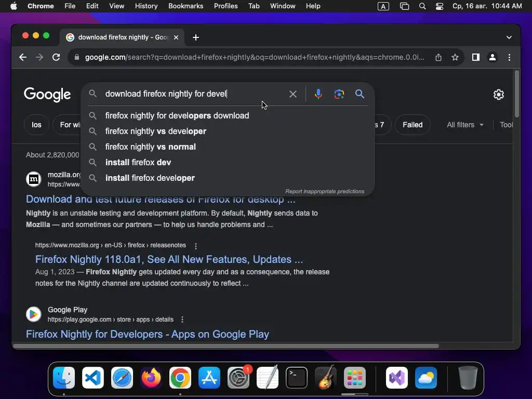
Task: Open the History menu
Action: 146,6
